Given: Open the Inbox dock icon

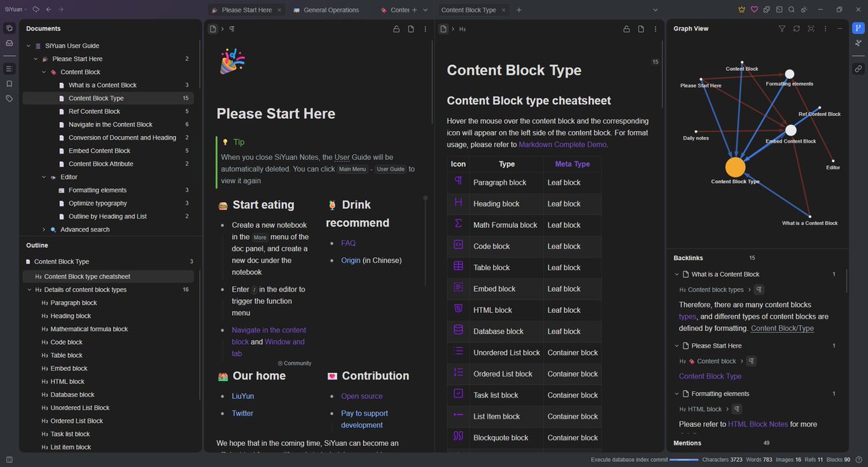Looking at the screenshot, I should pos(9,43).
